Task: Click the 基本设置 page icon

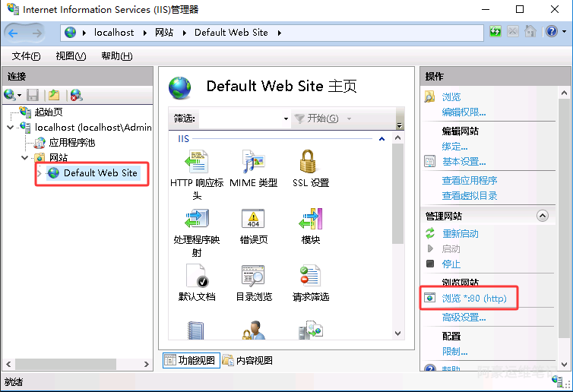Action: [430, 161]
